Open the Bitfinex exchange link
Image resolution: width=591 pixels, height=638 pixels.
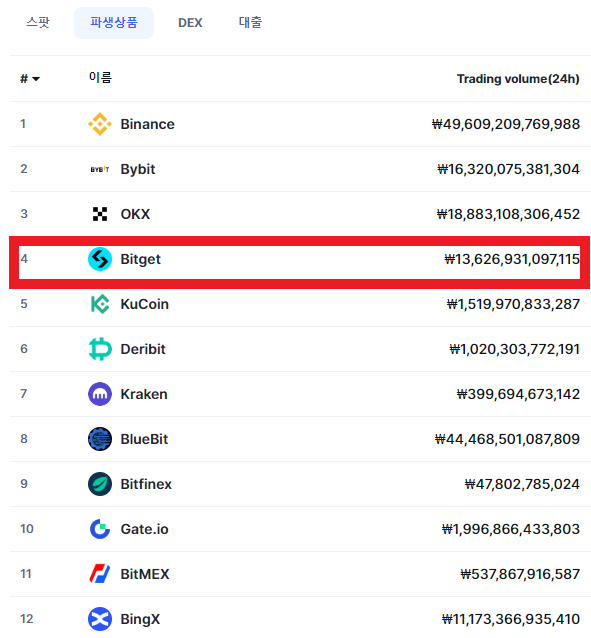(x=146, y=484)
